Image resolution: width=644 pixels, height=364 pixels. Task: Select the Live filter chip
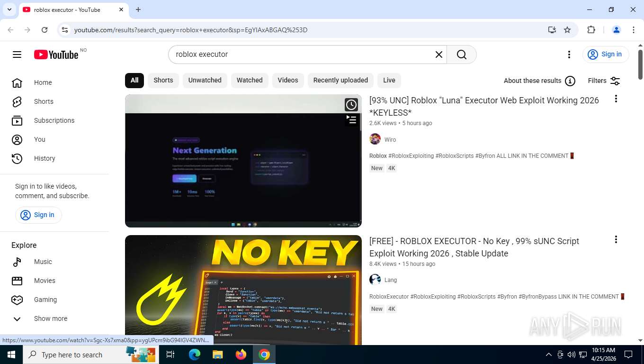[389, 80]
